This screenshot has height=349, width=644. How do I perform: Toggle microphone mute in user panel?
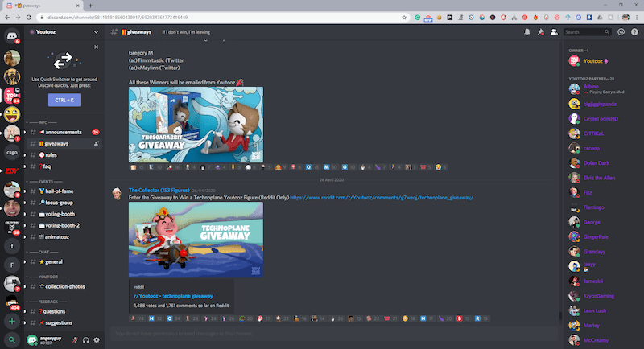(x=75, y=340)
